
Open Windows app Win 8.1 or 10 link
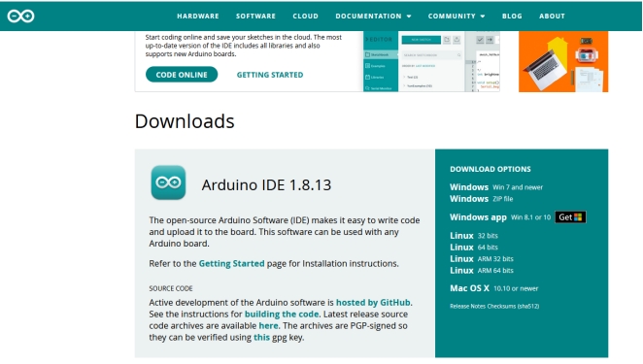[500, 217]
